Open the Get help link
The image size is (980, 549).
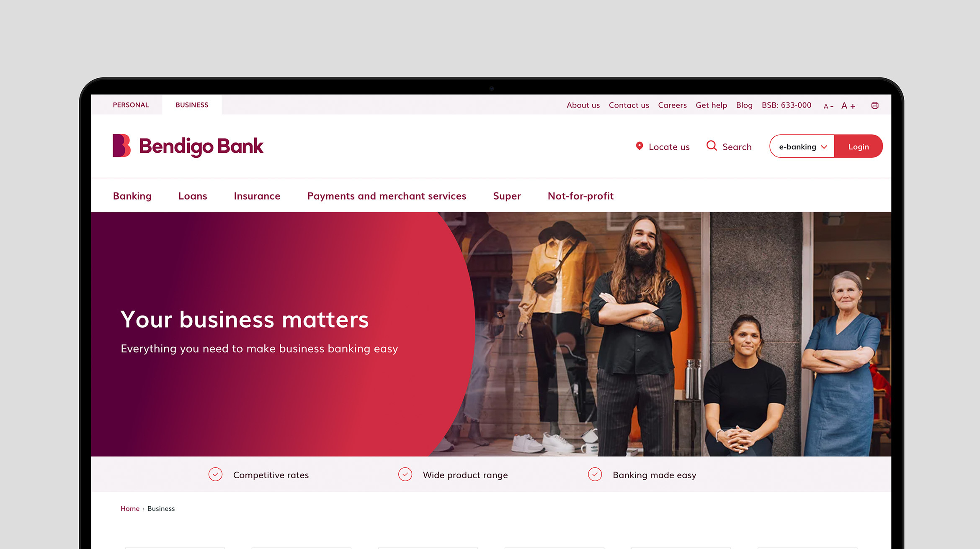711,105
